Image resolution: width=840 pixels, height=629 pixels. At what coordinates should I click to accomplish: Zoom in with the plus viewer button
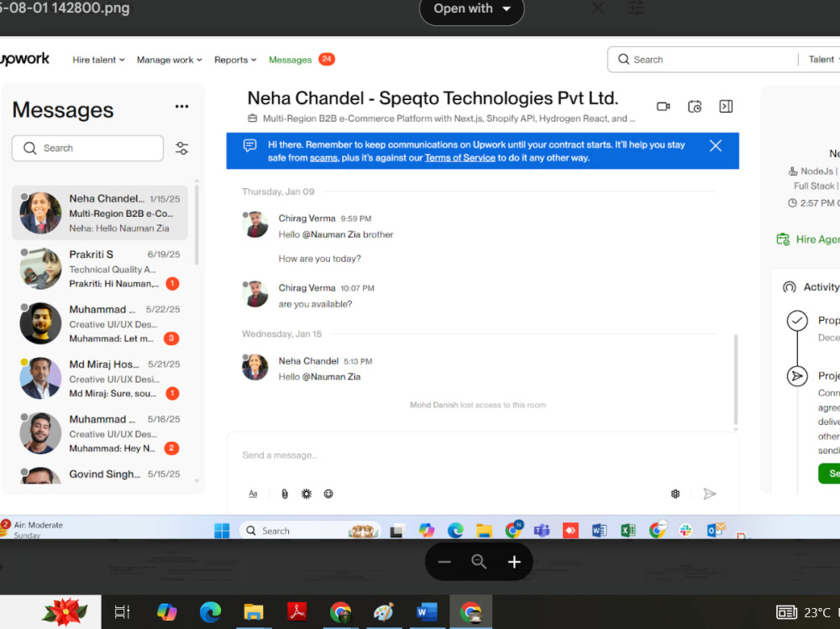(514, 562)
